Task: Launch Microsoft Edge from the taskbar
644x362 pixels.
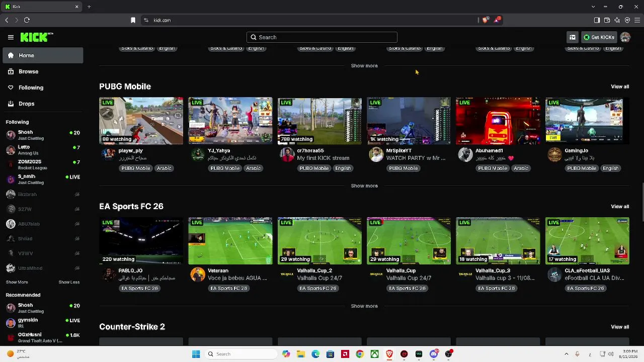Action: 315,354
